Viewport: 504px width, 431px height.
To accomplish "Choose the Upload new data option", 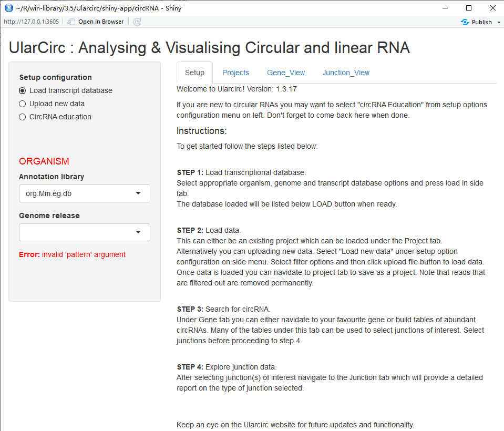I will [23, 104].
